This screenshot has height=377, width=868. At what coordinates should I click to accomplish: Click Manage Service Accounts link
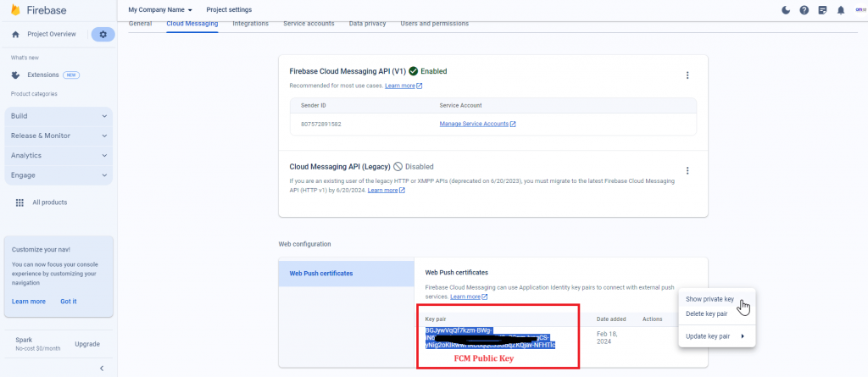coord(478,124)
